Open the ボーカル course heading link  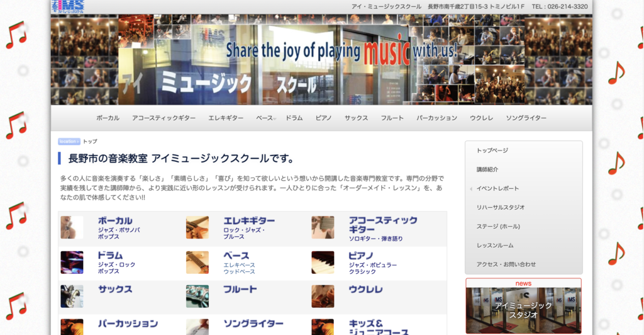(x=115, y=221)
